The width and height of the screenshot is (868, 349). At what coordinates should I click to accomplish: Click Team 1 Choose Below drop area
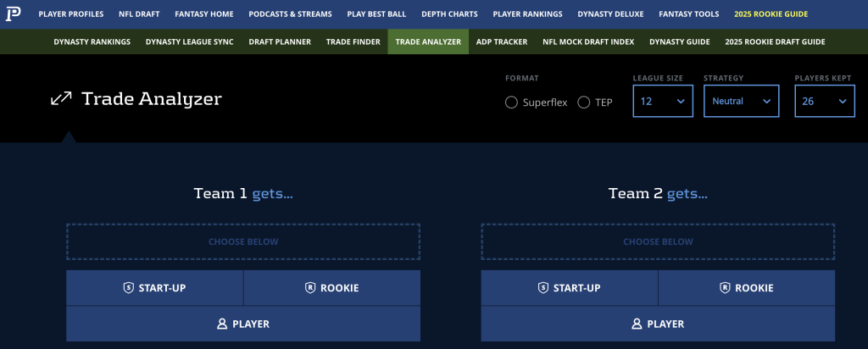tap(243, 241)
